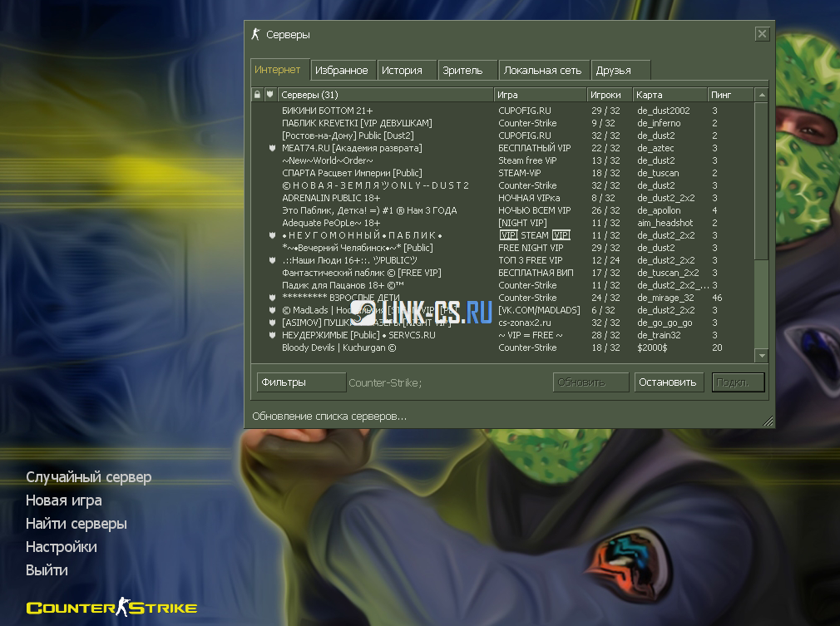Click the password lock column header icon
The width and height of the screenshot is (840, 626).
point(257,95)
